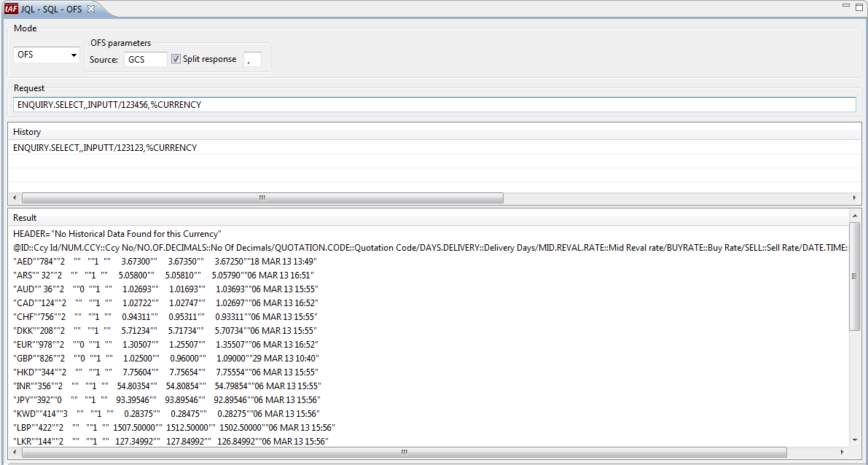Focus the Request input field

point(434,105)
